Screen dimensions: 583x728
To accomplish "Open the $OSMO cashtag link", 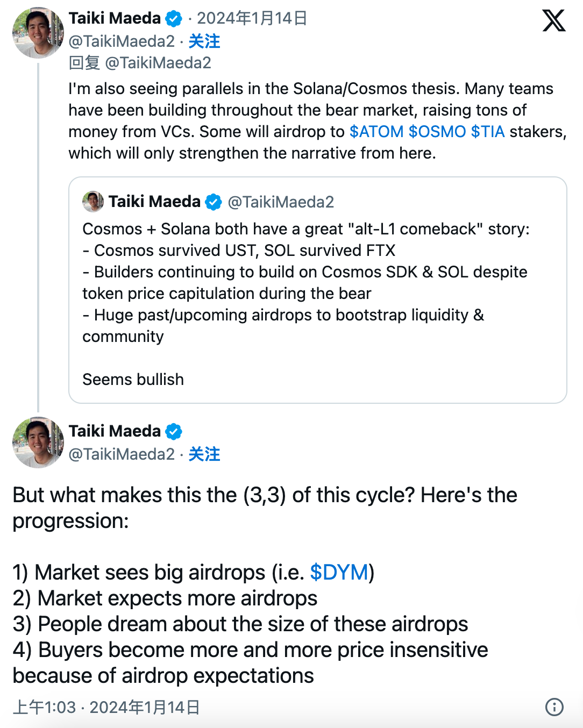I will pyautogui.click(x=437, y=132).
